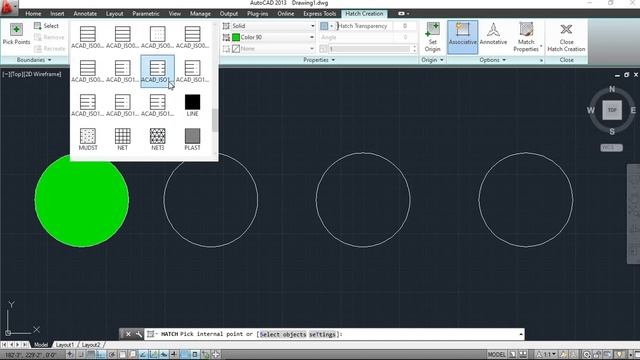Choose the 'Select objects' command option
The width and height of the screenshot is (640, 360).
(x=283, y=334)
